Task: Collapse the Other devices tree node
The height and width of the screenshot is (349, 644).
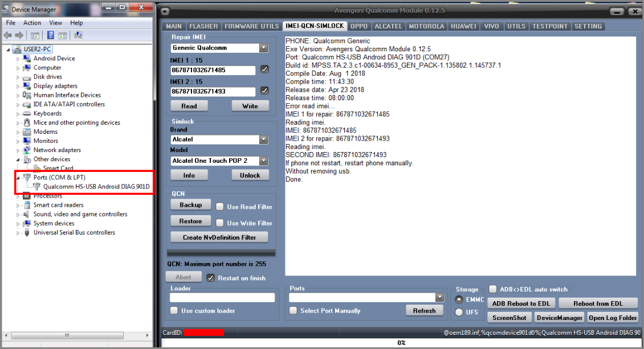Action: click(18, 159)
